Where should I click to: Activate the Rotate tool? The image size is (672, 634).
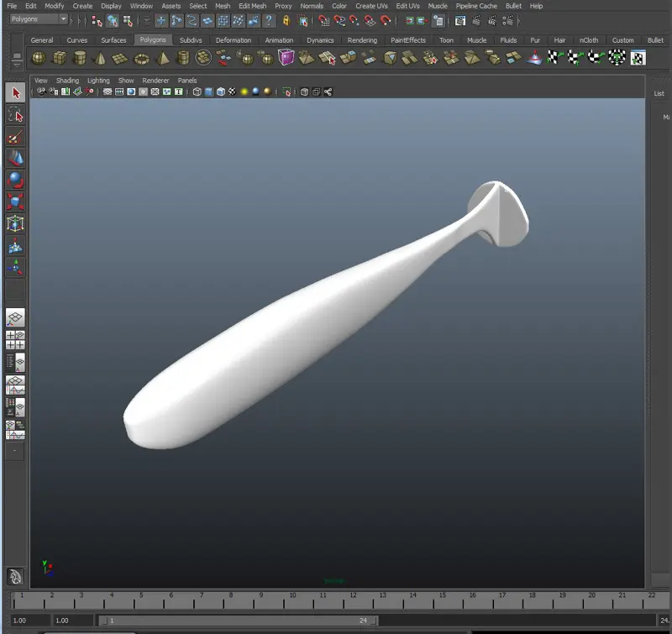pos(15,180)
